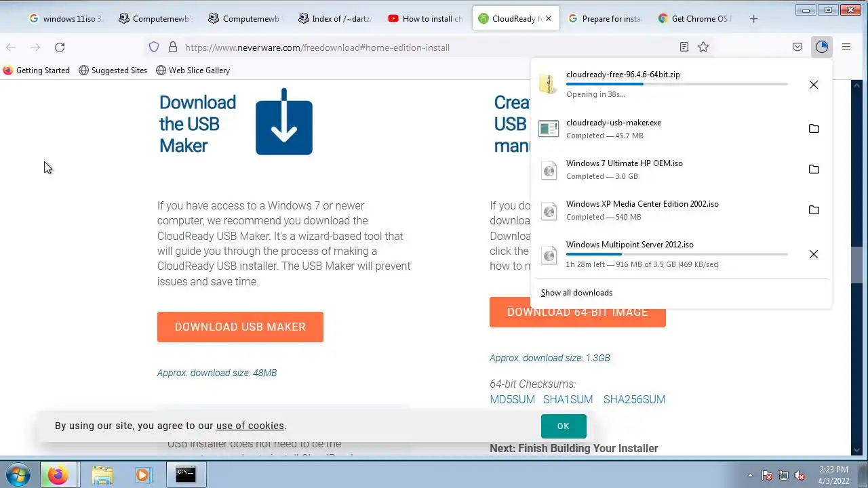
Task: Click 'Approx. download size: 48MB' text
Action: 217,373
